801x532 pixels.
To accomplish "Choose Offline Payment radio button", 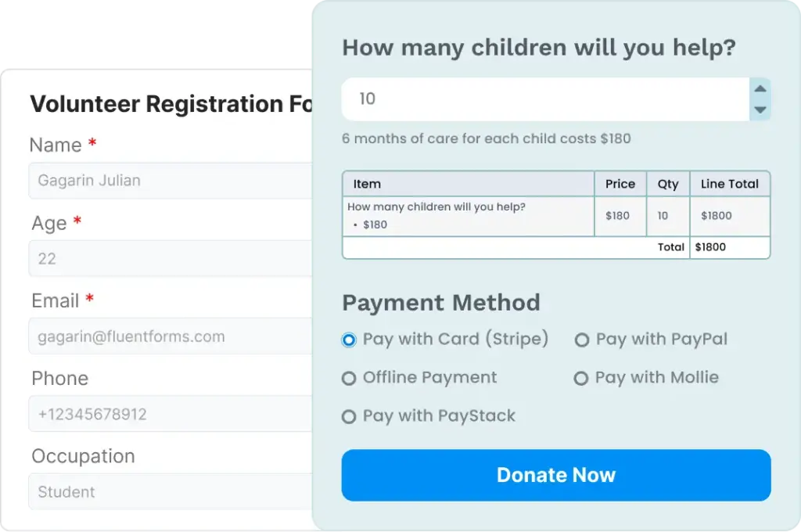I will coord(349,379).
